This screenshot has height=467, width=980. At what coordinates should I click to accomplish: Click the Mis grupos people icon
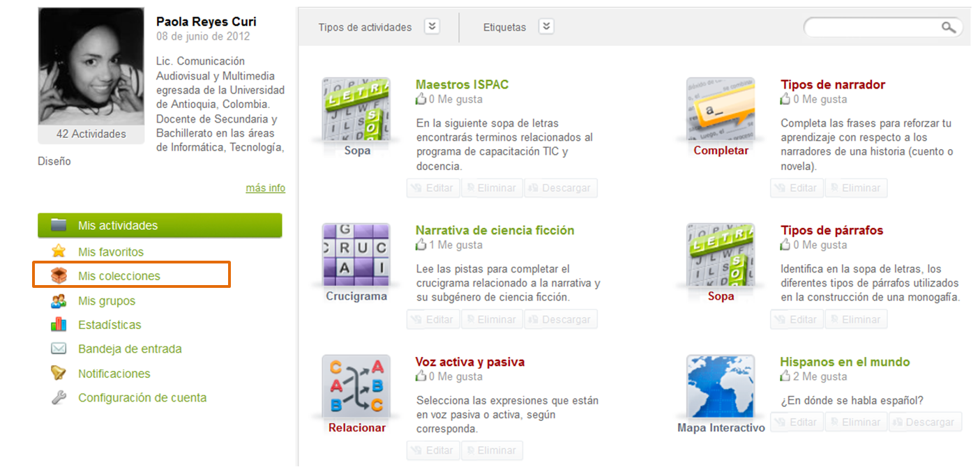(57, 300)
